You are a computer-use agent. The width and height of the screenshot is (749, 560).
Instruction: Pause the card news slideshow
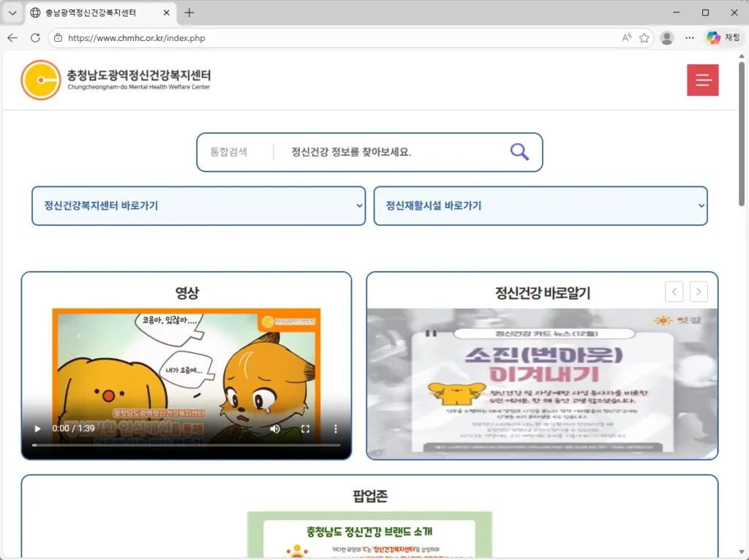coord(432,333)
